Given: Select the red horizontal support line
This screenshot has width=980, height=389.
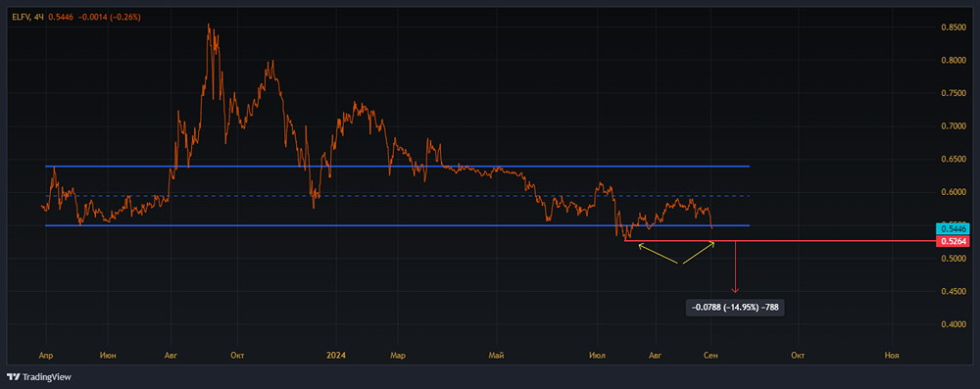Looking at the screenshot, I should [x=780, y=241].
